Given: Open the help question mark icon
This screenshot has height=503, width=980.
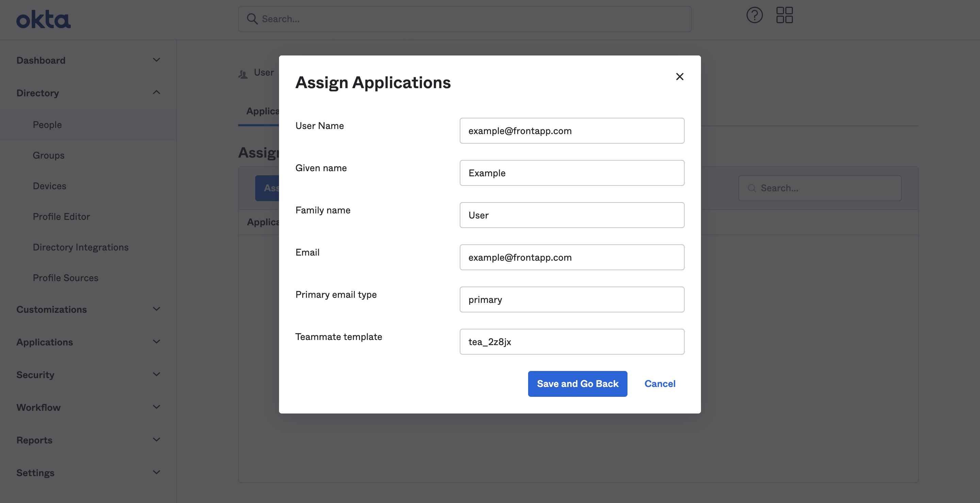Looking at the screenshot, I should click(754, 15).
